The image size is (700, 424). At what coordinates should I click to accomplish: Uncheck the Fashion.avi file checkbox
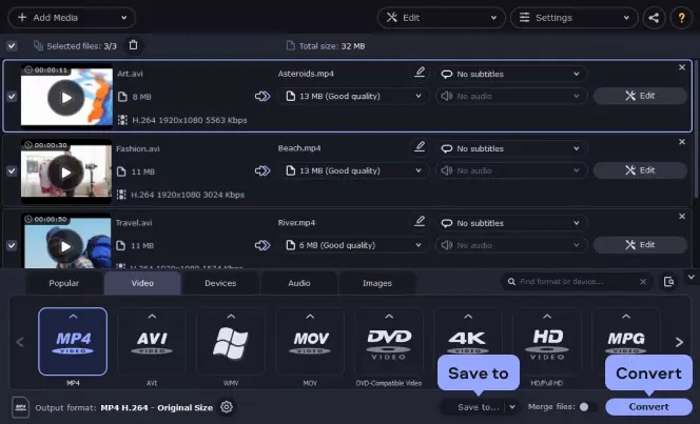point(11,171)
